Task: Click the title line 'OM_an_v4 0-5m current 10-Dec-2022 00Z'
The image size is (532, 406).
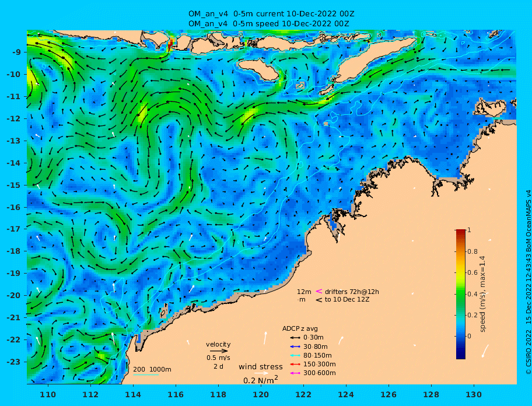Action: pyautogui.click(x=271, y=14)
